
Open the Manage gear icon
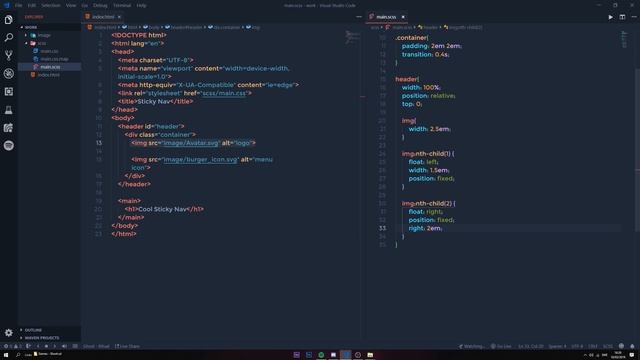click(x=9, y=333)
